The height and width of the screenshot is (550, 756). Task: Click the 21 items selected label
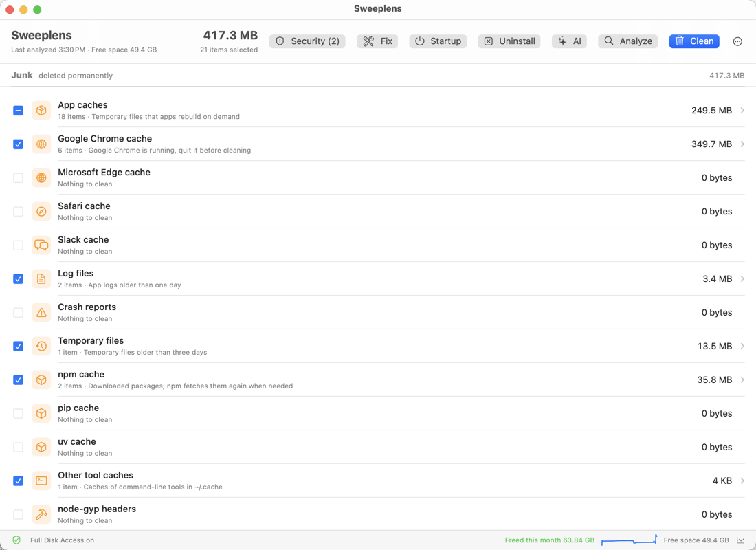pyautogui.click(x=229, y=49)
